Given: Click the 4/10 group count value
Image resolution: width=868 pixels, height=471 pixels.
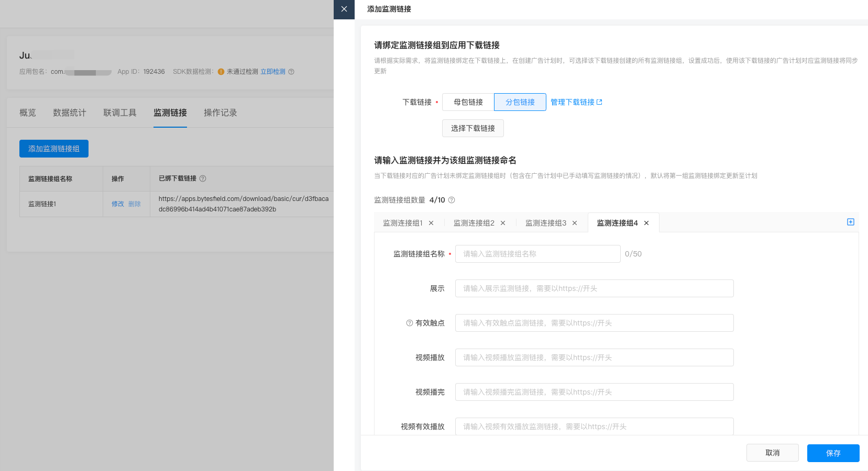Looking at the screenshot, I should tap(437, 200).
